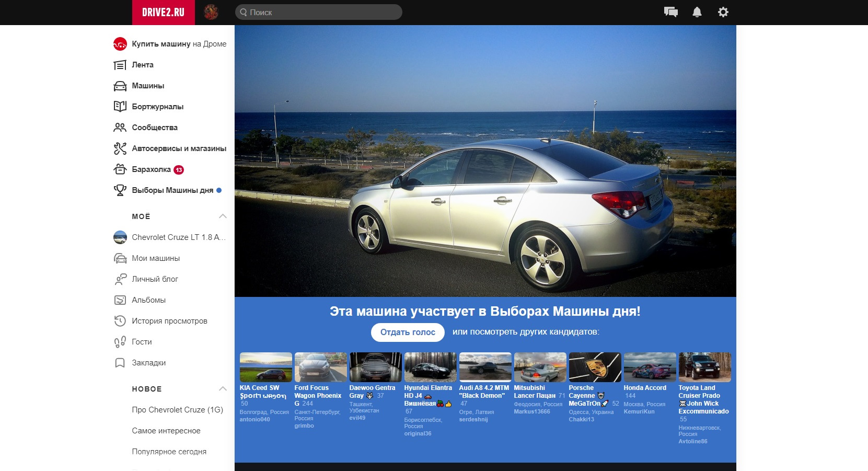Image resolution: width=868 pixels, height=471 pixels.
Task: Click the Личный блог icon
Action: point(120,279)
